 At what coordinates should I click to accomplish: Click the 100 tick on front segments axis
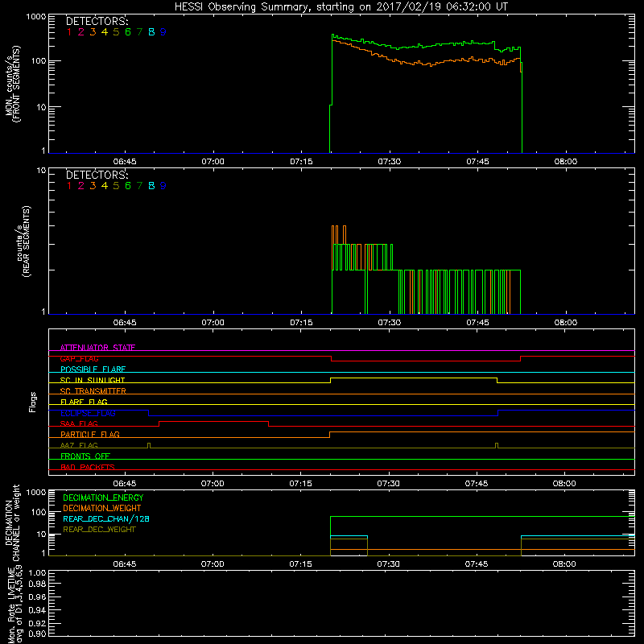(x=38, y=61)
